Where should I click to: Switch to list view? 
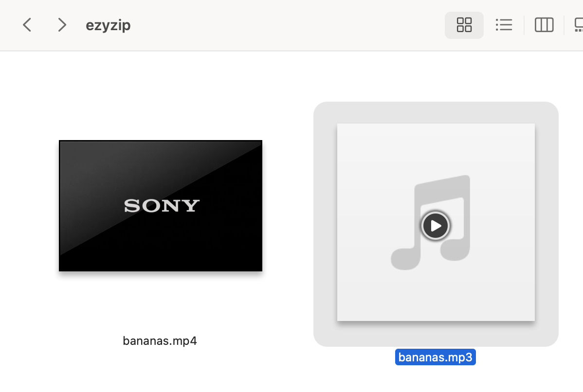504,25
